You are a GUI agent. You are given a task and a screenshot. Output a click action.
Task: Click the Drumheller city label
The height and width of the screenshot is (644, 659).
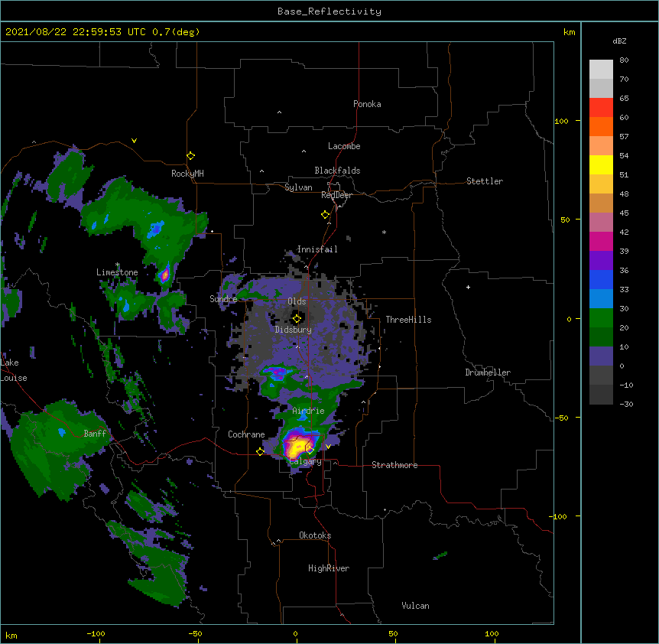click(x=488, y=372)
